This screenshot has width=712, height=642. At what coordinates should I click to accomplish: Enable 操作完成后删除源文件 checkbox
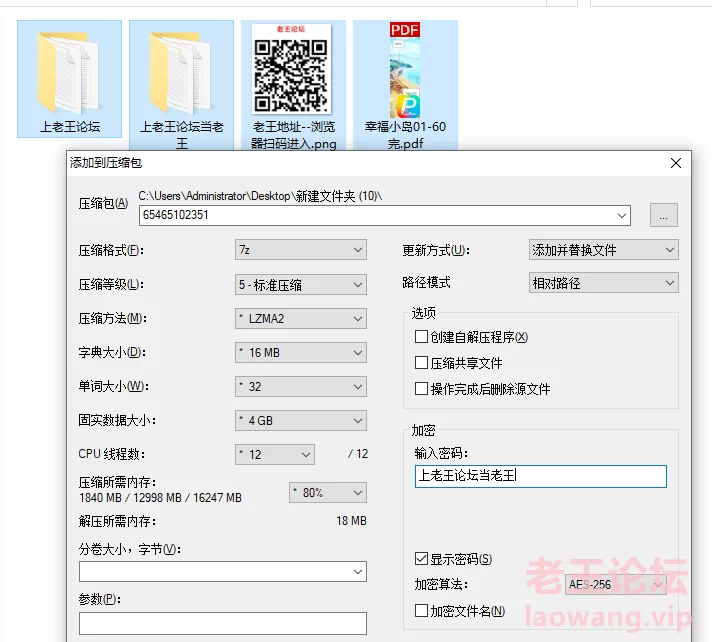421,389
